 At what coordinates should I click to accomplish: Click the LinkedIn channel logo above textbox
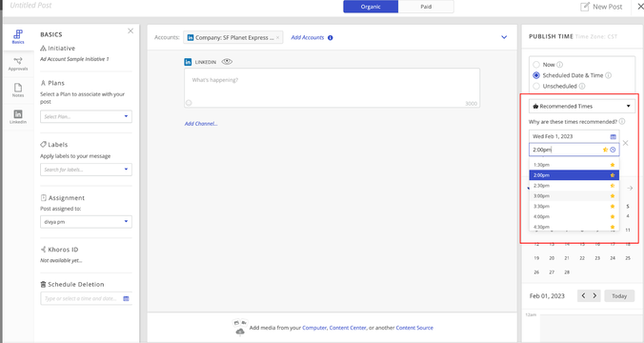click(188, 62)
